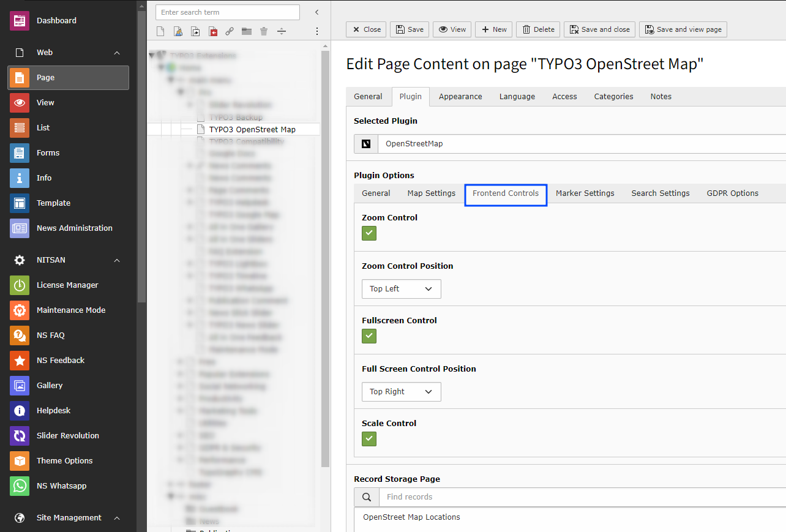Open the Gallery module icon

coord(20,386)
